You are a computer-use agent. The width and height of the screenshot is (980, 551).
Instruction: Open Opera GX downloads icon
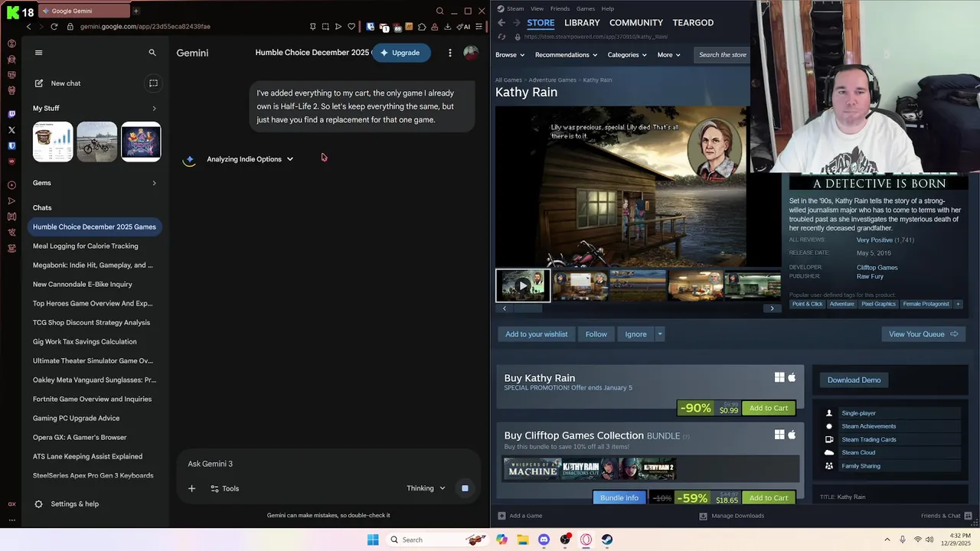[x=448, y=27]
